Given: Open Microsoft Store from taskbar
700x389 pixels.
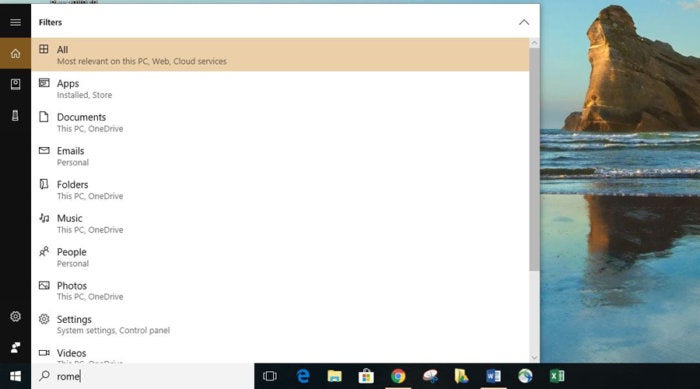Looking at the screenshot, I should pyautogui.click(x=366, y=376).
